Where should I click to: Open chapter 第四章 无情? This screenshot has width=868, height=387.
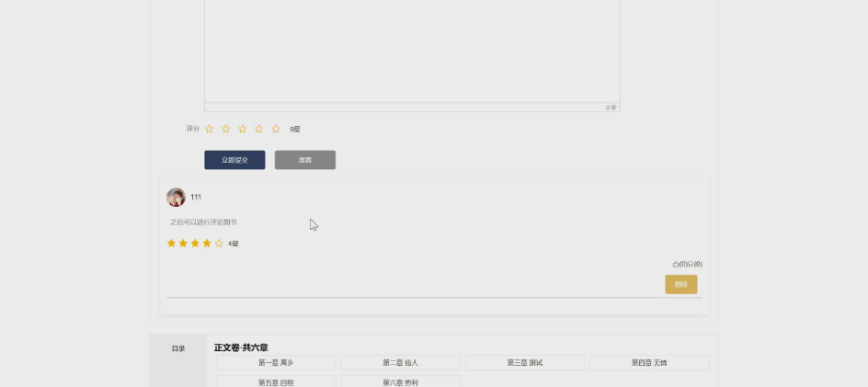point(649,362)
